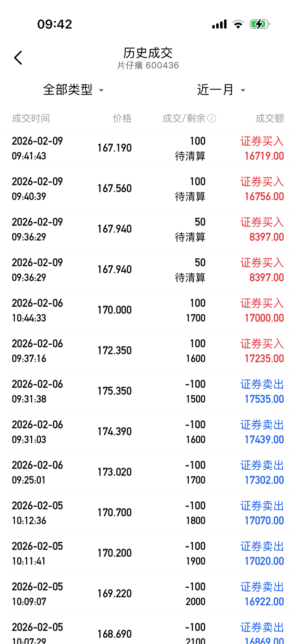Select the 09:37:16 buy record at 172.350
The image size is (296, 644).
click(x=148, y=351)
